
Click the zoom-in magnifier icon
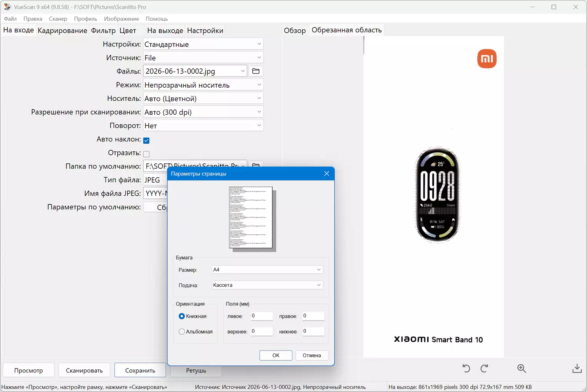tap(522, 369)
